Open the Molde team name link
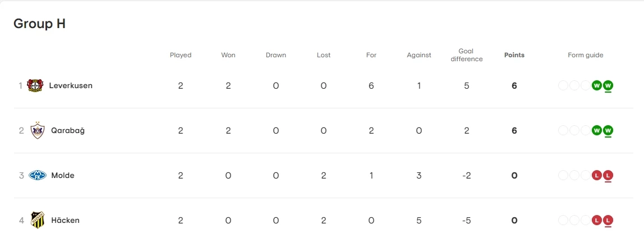Viewport: 644px width, 242px height. point(63,175)
